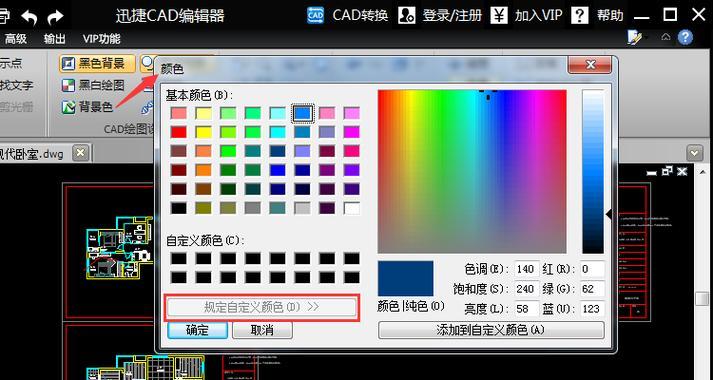This screenshot has width=713, height=380.
Task: Open the VIP功能 ribbon tab
Action: (x=101, y=39)
